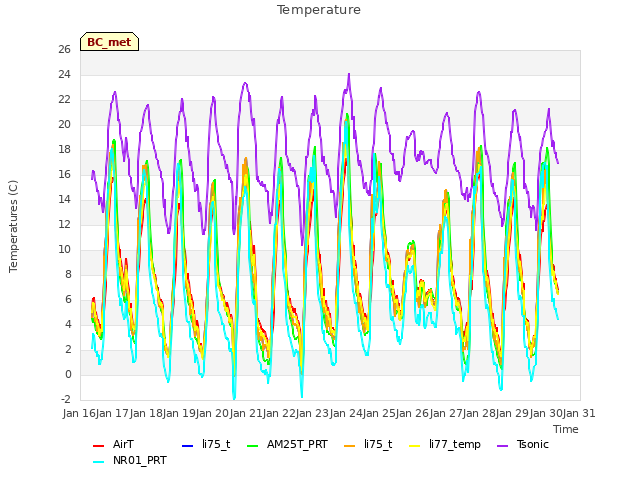Click the yellow li77_temp legend swatch
Image resolution: width=640 pixels, height=480 pixels.
415,446
